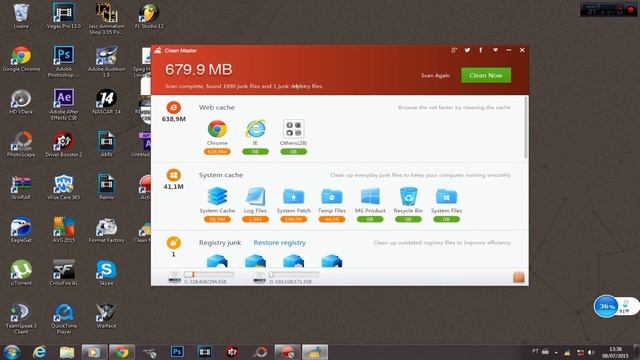Select the IE web cache icon
Viewport: 640px width, 360px height.
(255, 129)
